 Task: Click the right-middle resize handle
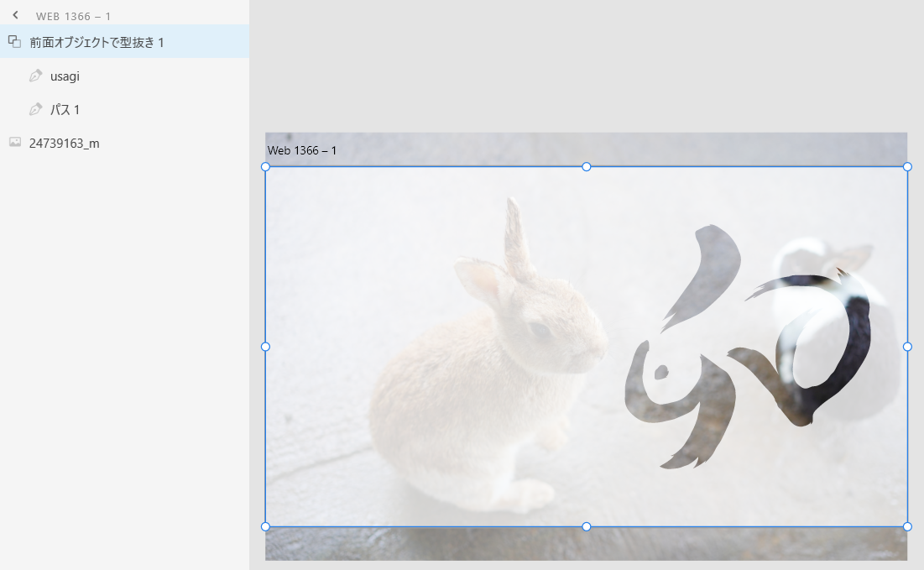(907, 346)
